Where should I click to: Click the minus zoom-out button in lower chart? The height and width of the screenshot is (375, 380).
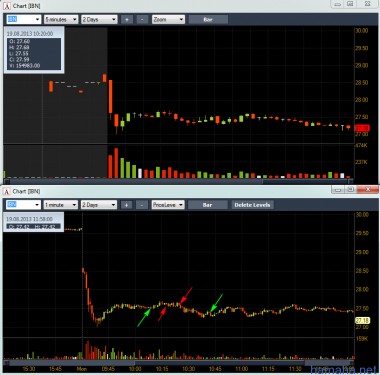click(142, 205)
